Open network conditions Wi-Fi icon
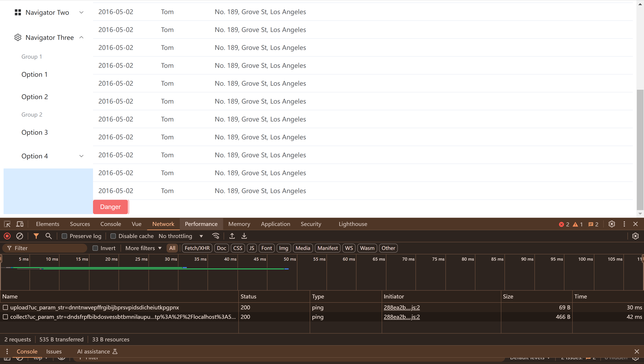This screenshot has width=644, height=364. click(x=216, y=236)
